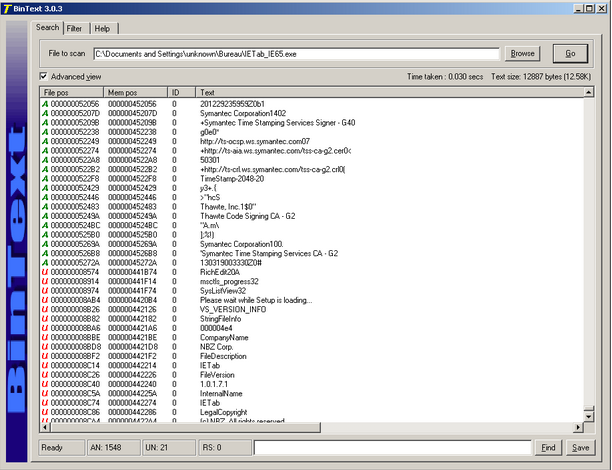The width and height of the screenshot is (612, 470).
Task: Select the text '20122923595920b1'
Action: [232, 104]
